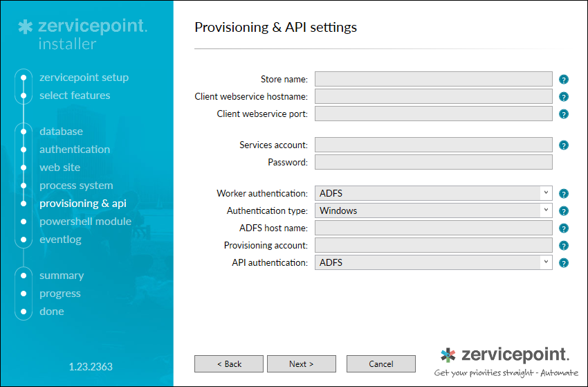Open help for Client webservice hostname
588x387 pixels.
pyautogui.click(x=564, y=97)
